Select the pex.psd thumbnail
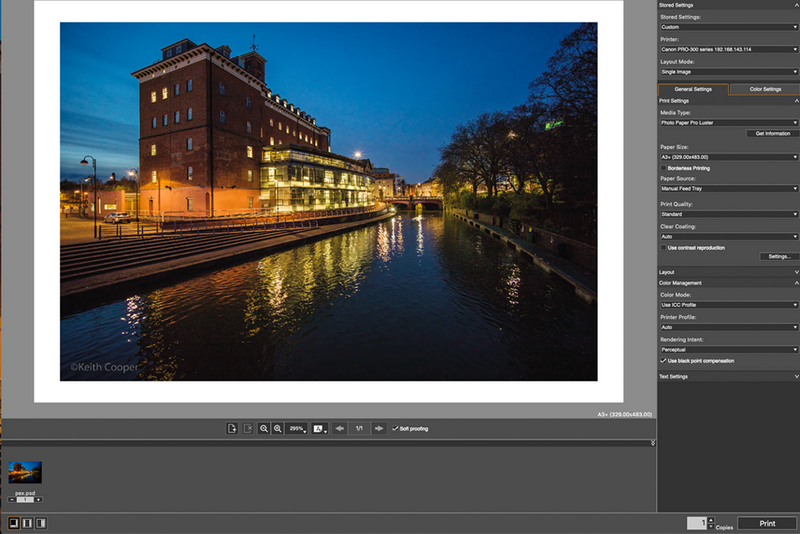 [x=25, y=472]
